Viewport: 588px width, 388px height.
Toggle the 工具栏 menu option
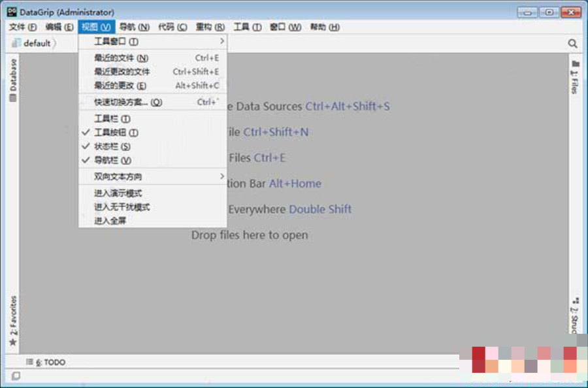tap(153, 119)
